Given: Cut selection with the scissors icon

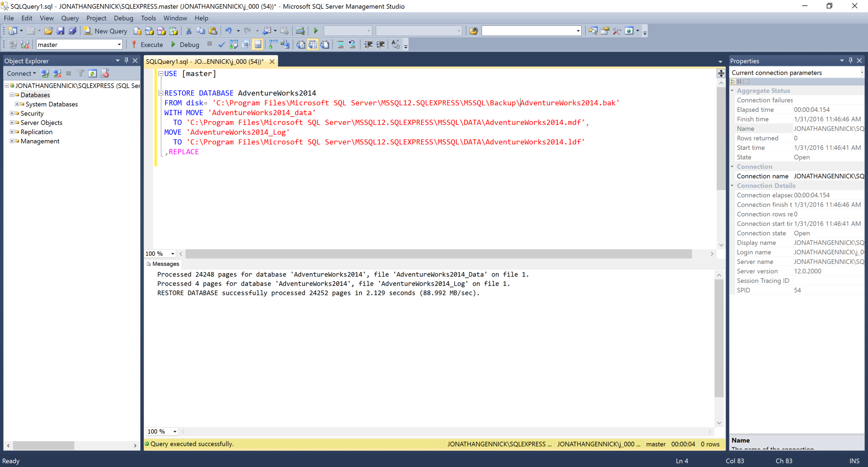Looking at the screenshot, I should [189, 31].
